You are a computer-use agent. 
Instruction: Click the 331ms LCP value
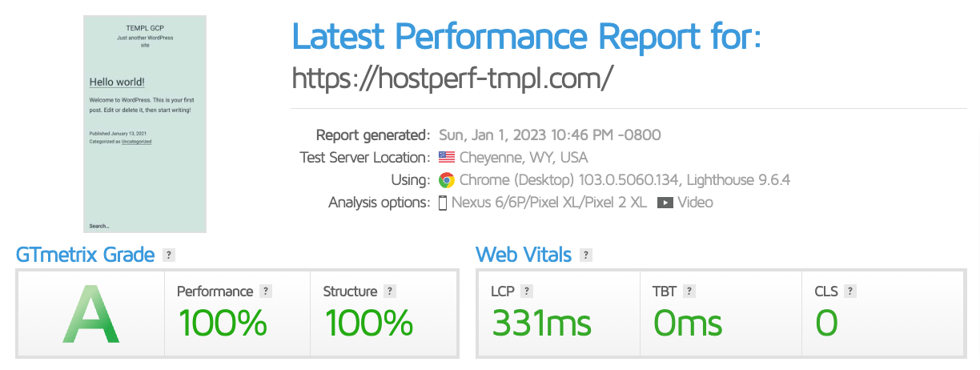(542, 324)
